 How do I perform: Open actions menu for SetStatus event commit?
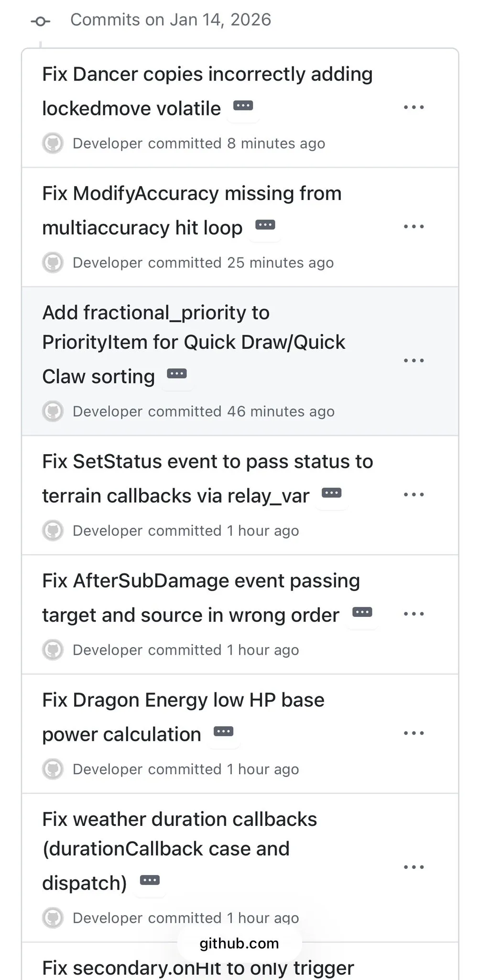[x=414, y=494]
